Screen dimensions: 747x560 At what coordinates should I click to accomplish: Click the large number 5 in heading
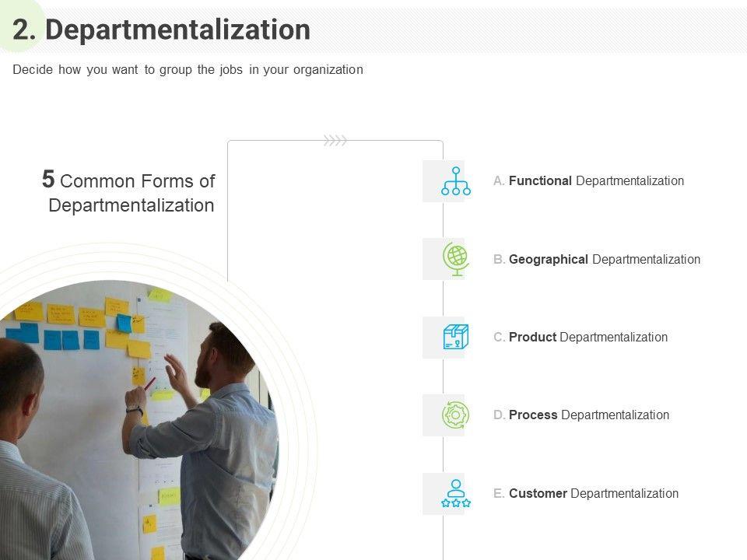[48, 180]
